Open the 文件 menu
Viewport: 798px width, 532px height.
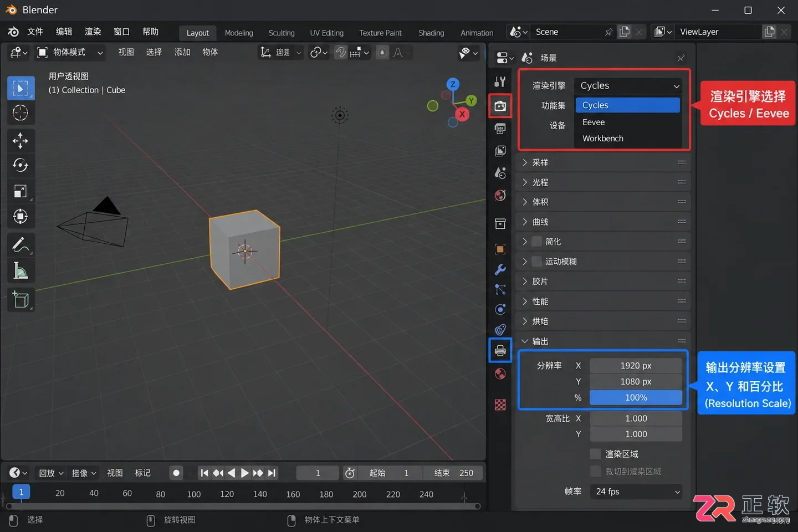pos(35,32)
